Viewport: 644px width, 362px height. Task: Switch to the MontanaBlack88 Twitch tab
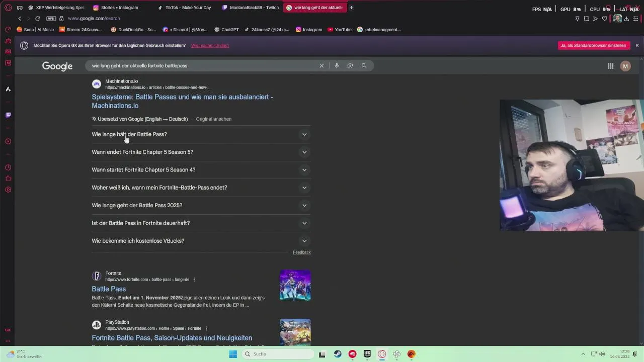[x=251, y=8]
